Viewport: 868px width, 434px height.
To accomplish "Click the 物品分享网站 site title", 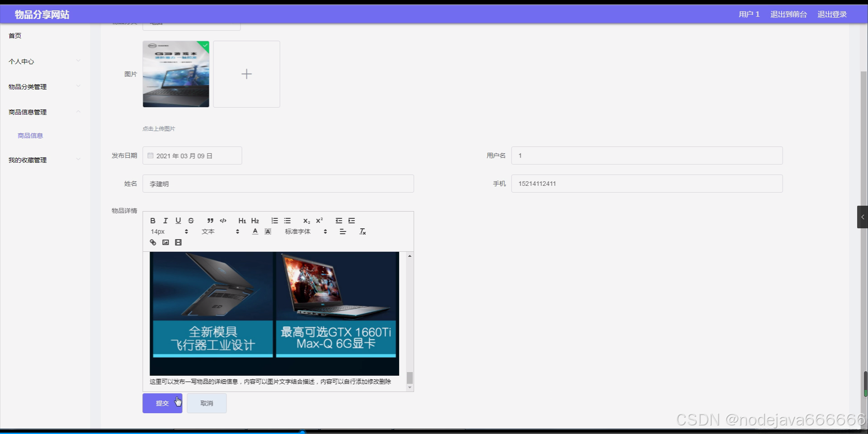I will (x=42, y=14).
